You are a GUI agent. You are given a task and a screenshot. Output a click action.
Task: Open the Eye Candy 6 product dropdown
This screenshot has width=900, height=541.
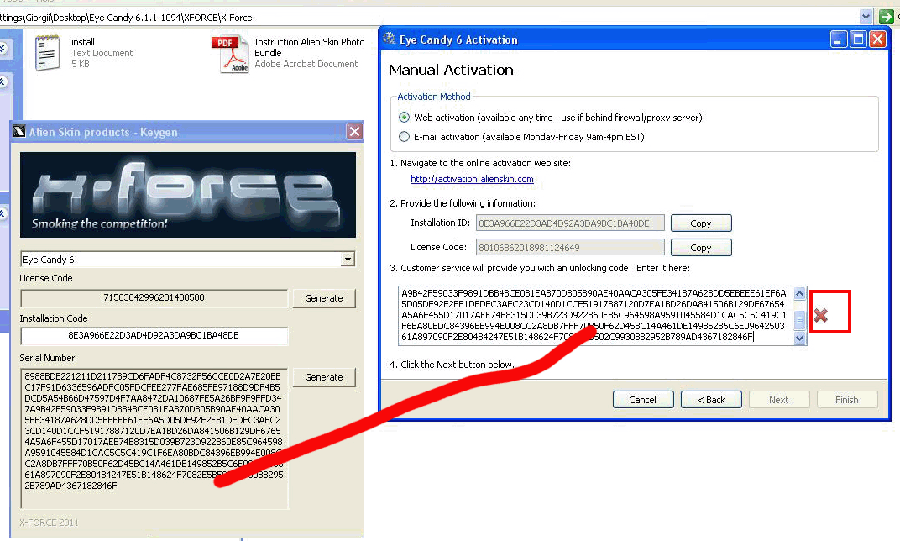pos(348,259)
